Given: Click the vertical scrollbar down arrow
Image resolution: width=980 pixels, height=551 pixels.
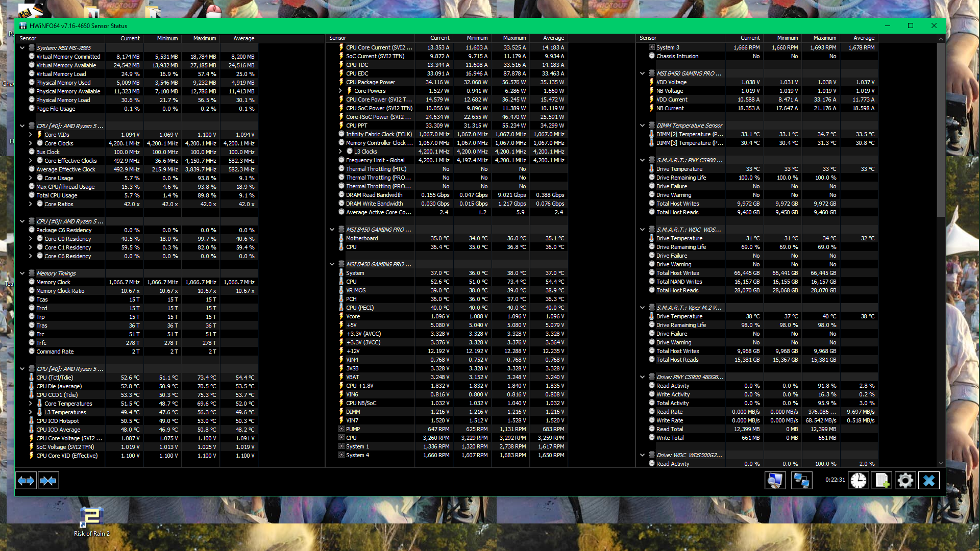Looking at the screenshot, I should [941, 463].
